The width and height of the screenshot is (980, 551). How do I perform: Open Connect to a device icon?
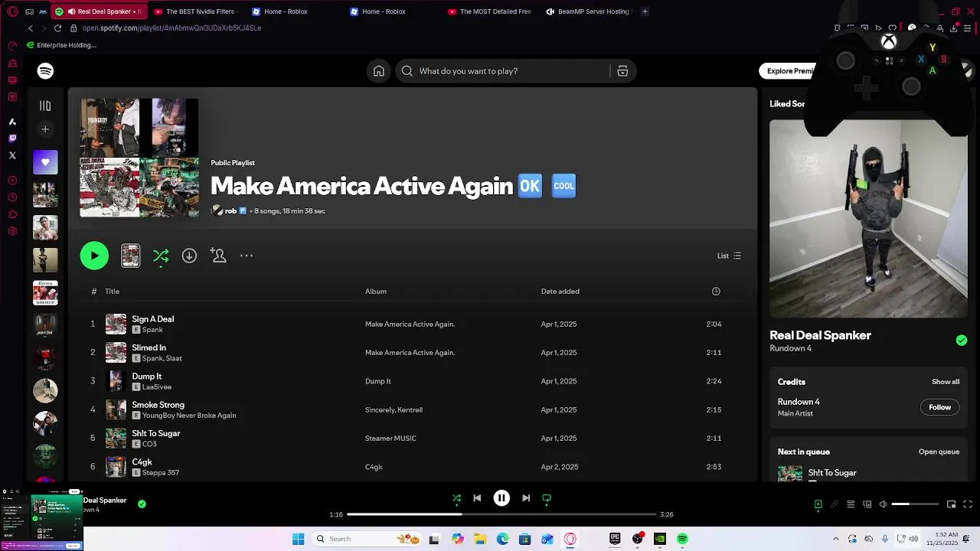(867, 504)
